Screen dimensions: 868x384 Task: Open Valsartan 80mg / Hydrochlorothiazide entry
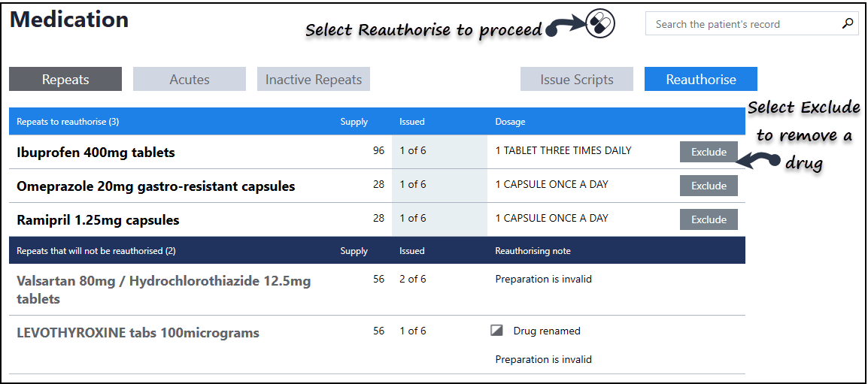click(163, 289)
